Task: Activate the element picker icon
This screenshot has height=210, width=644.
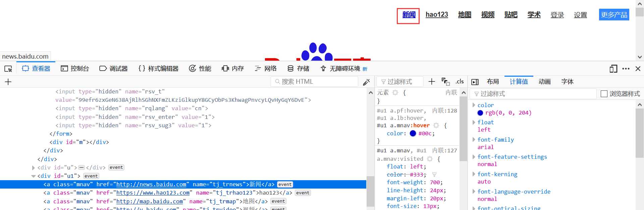Action: pyautogui.click(x=8, y=69)
